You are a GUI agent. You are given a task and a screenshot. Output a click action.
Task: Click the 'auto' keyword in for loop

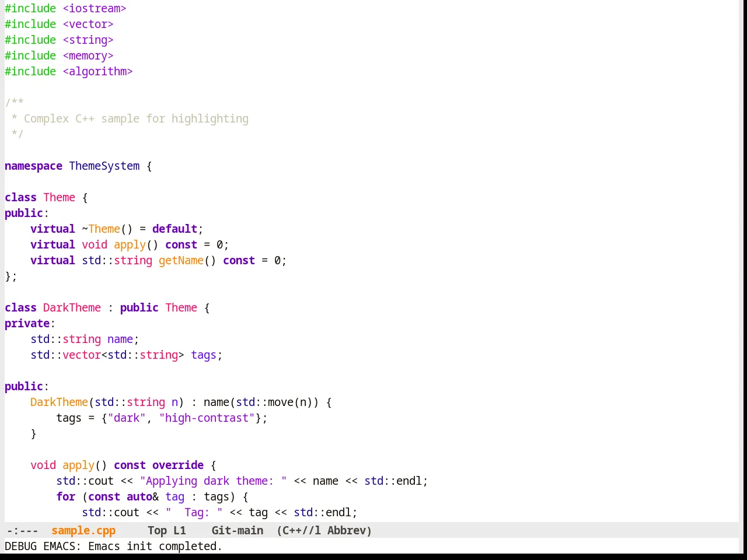139,496
